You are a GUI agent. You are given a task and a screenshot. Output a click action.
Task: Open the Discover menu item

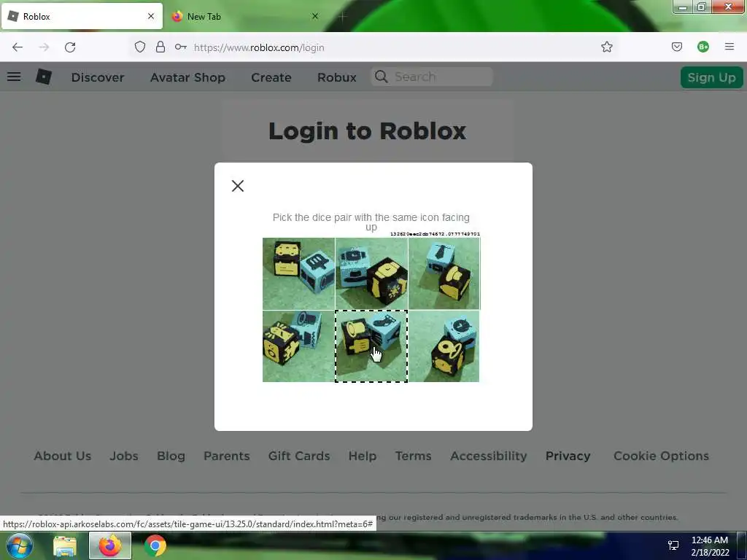[98, 77]
